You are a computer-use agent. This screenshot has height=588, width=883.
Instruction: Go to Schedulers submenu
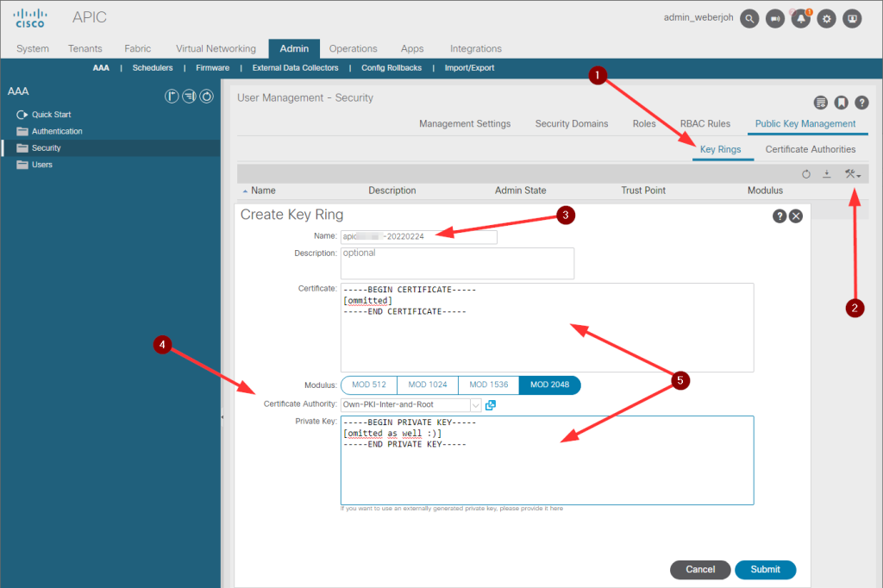(x=153, y=67)
